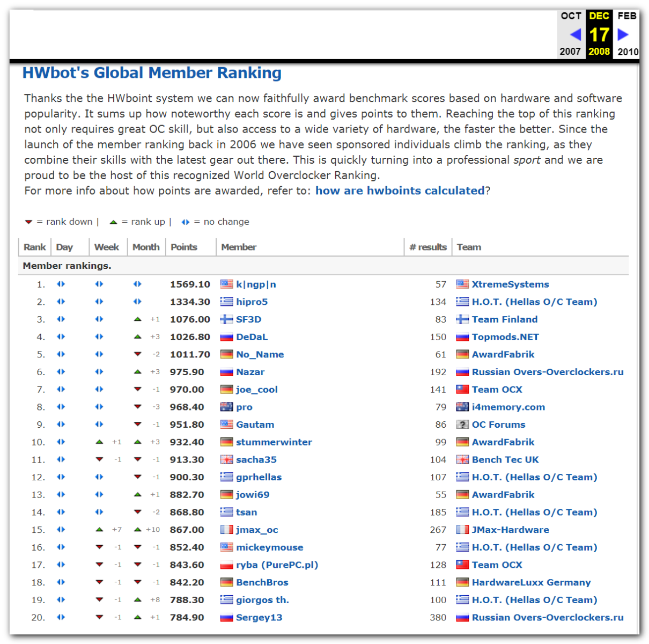
Task: Open member profile DeDaL
Action: tap(252, 337)
